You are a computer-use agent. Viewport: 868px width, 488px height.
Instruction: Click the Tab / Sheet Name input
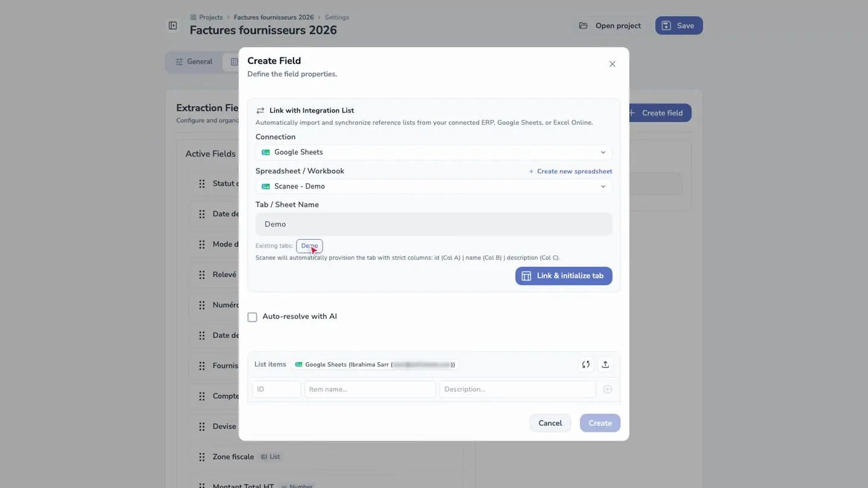tap(433, 224)
